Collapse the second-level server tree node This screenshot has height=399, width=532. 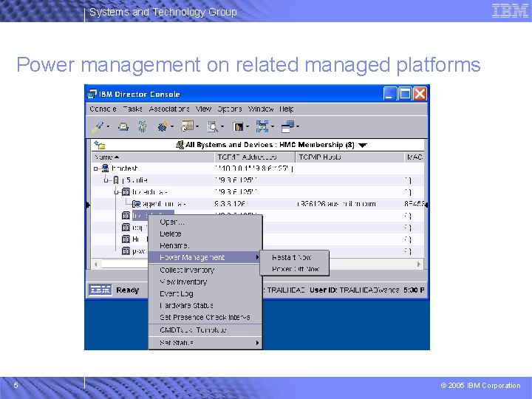(x=106, y=180)
